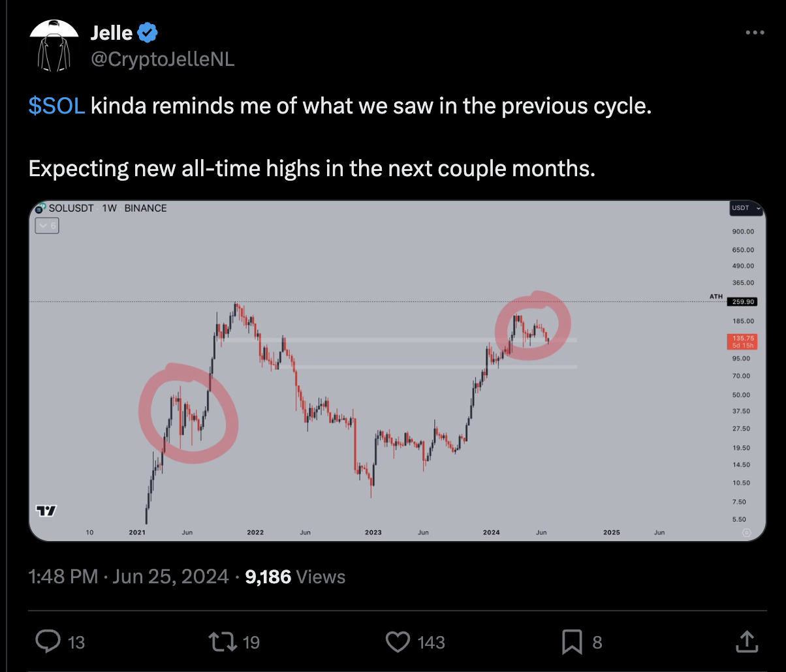Click the 9,186 Views count
Screen dimensions: 786x672
coord(295,577)
